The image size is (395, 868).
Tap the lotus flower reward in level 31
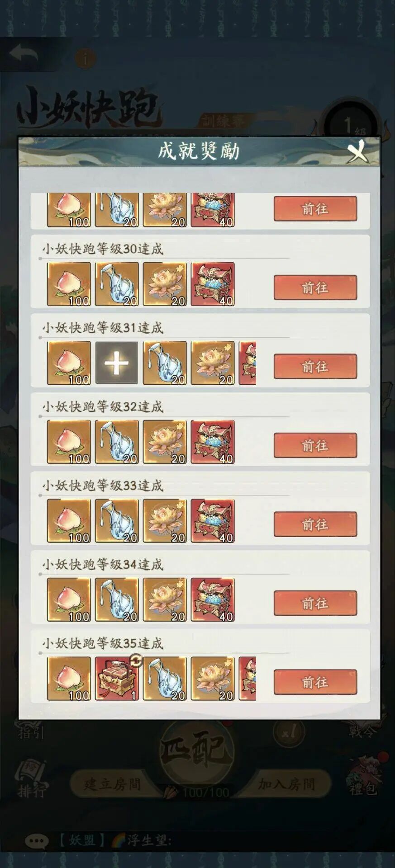(213, 363)
